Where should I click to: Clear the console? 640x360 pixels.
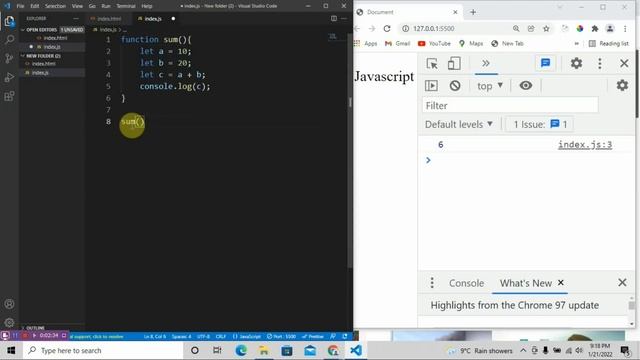coord(455,86)
